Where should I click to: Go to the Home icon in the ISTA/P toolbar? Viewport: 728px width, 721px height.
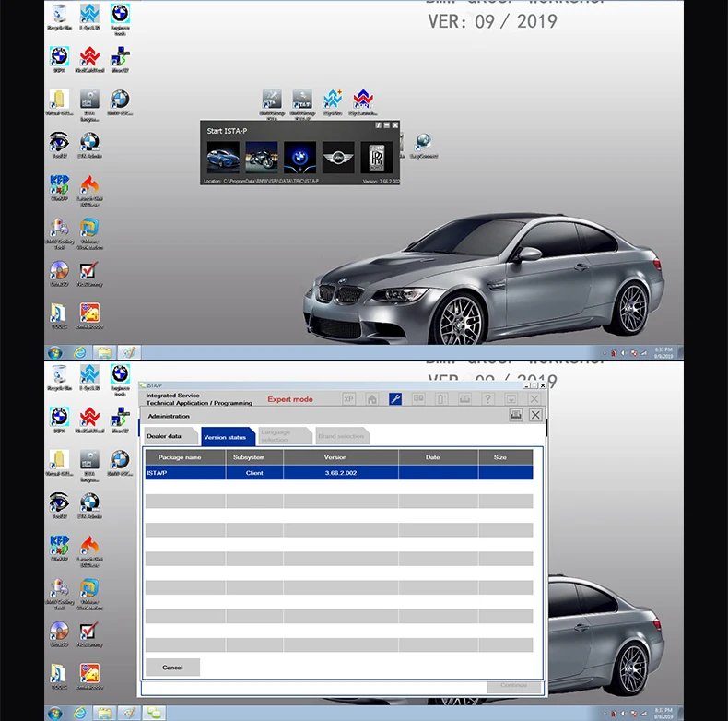coord(372,398)
